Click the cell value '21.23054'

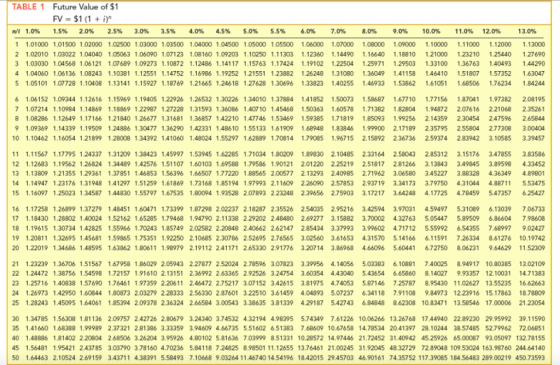(532, 302)
